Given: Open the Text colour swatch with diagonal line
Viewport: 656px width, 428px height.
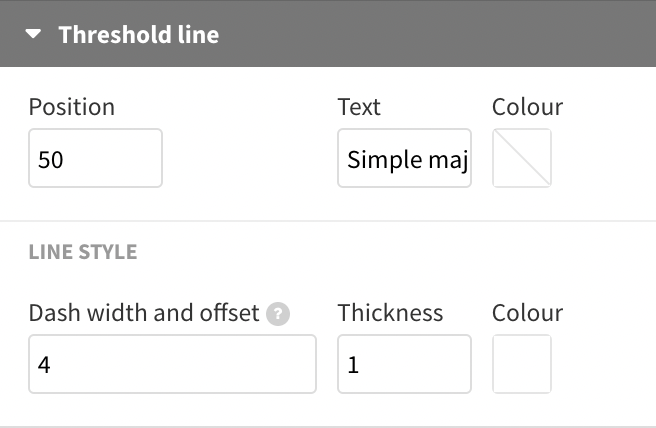Looking at the screenshot, I should coord(522,158).
